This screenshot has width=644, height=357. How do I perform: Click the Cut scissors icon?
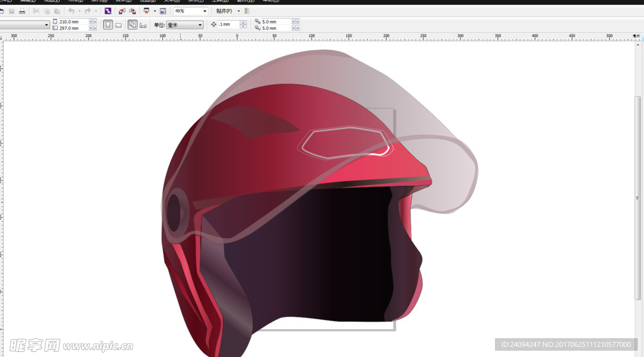tap(36, 11)
